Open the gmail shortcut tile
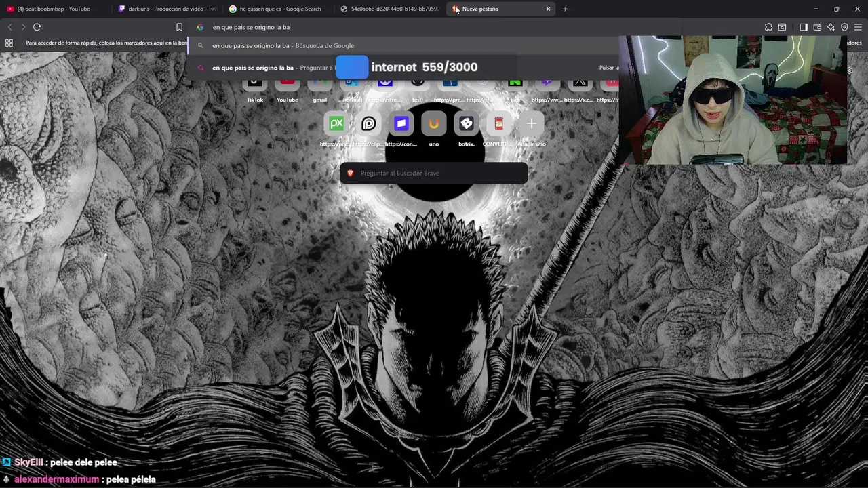The image size is (868, 488). [320, 89]
